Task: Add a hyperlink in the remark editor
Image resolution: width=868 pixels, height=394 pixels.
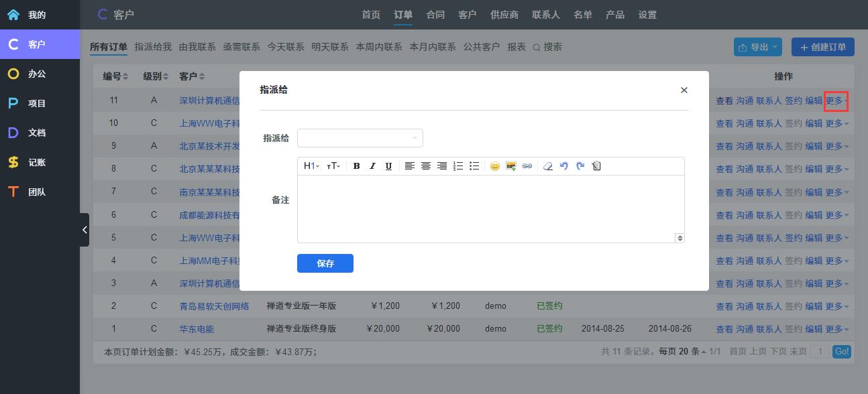Action: coord(527,166)
